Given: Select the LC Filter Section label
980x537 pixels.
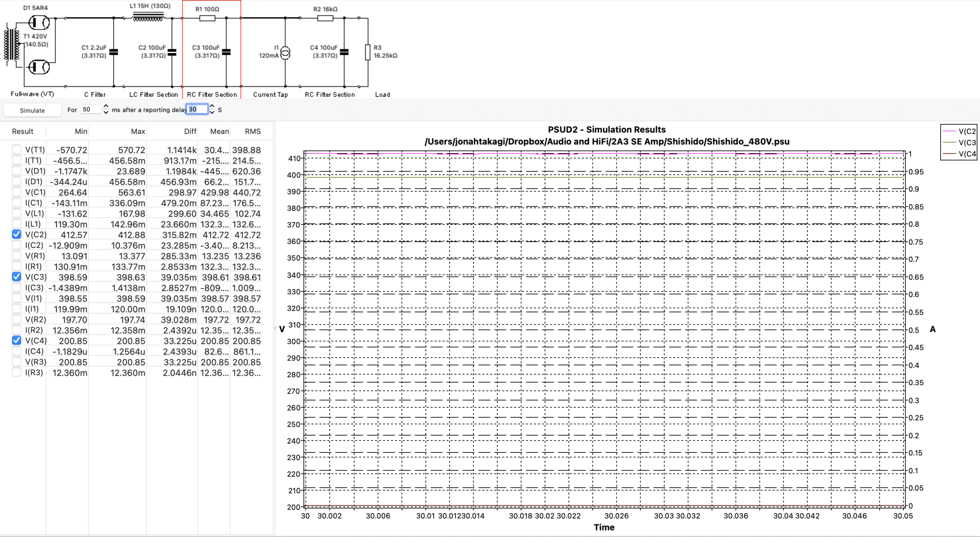Looking at the screenshot, I should [x=154, y=95].
